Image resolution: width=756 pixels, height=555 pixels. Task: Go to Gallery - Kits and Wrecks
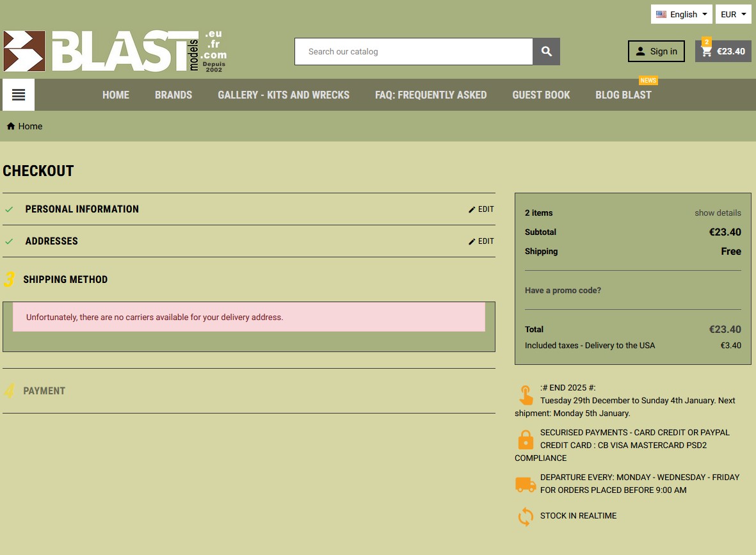pos(284,95)
